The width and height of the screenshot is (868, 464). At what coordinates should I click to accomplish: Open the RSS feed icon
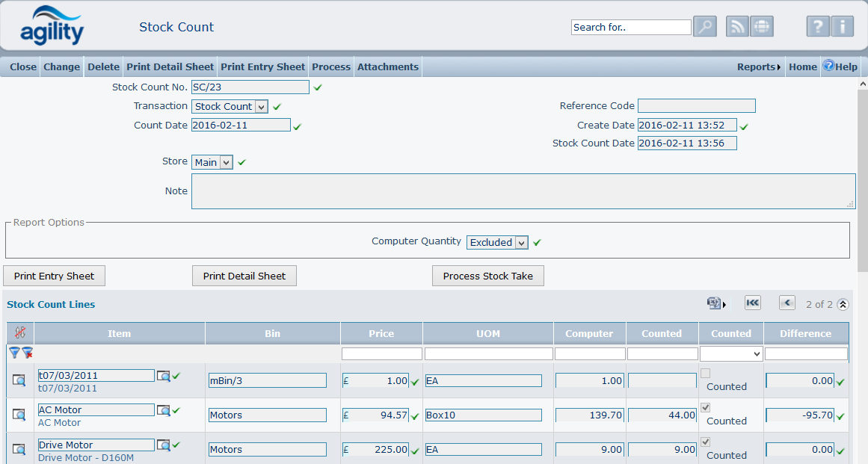point(738,27)
